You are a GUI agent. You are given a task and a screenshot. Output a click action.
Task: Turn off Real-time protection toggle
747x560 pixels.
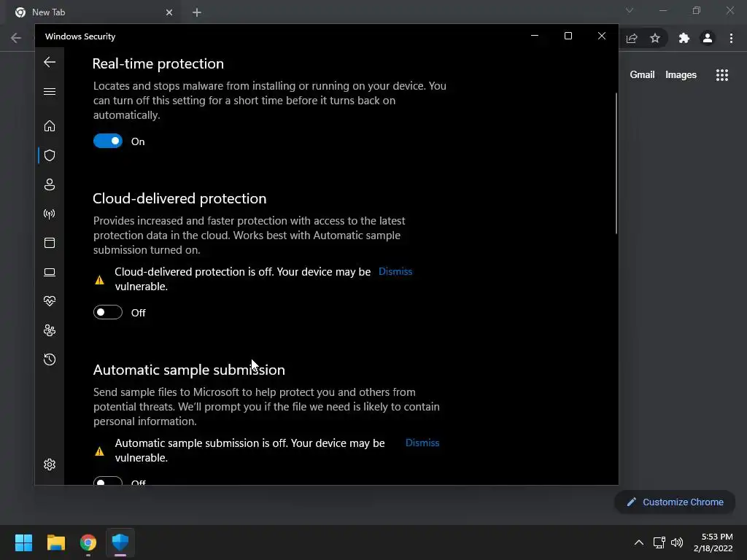coord(108,141)
